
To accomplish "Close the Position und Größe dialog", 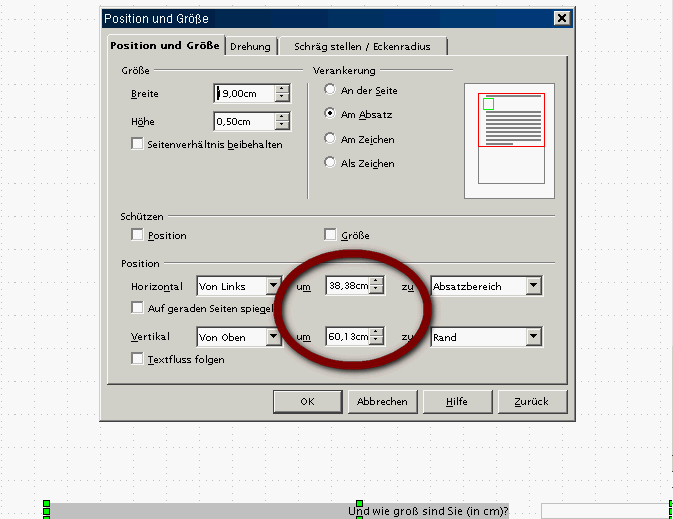I will [563, 19].
